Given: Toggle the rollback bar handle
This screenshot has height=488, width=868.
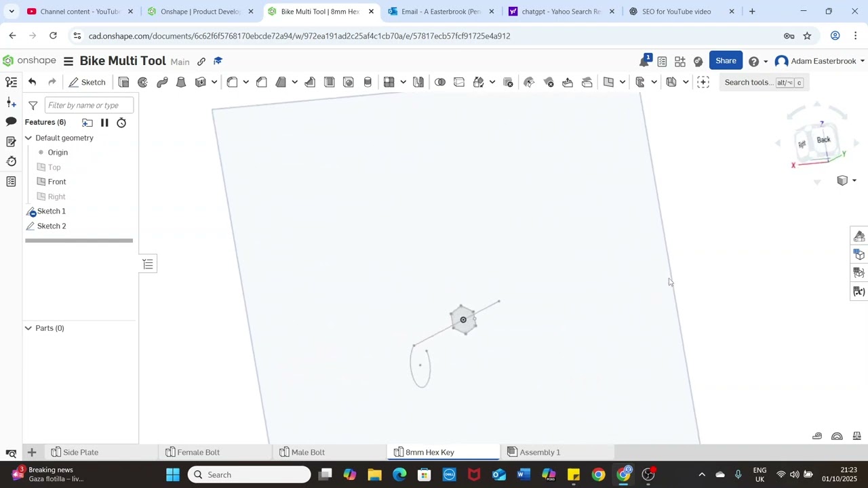Looking at the screenshot, I should pos(79,240).
